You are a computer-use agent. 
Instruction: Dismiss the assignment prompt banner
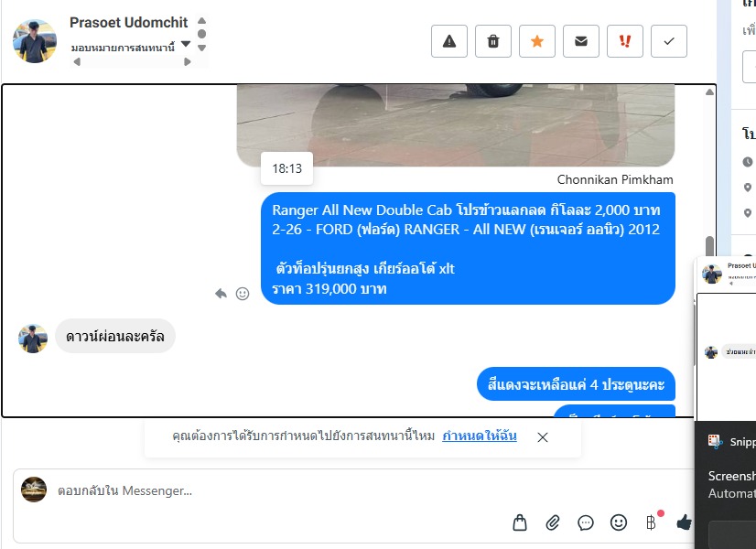click(543, 437)
